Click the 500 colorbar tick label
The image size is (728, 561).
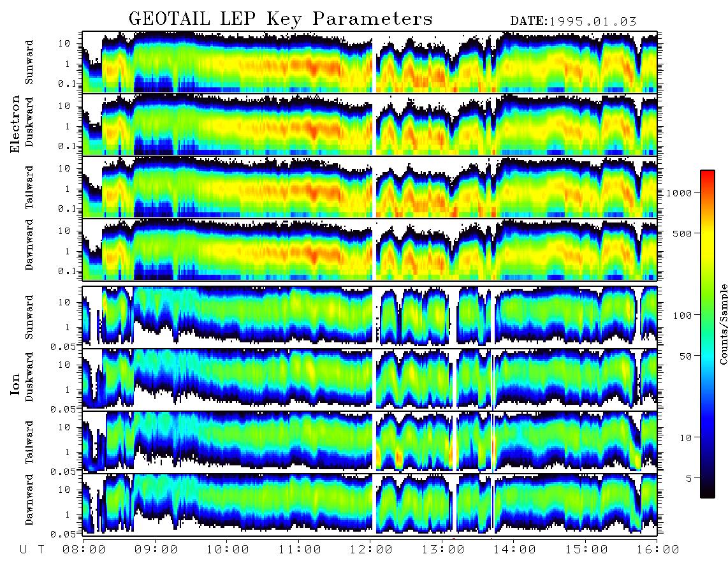tap(683, 233)
